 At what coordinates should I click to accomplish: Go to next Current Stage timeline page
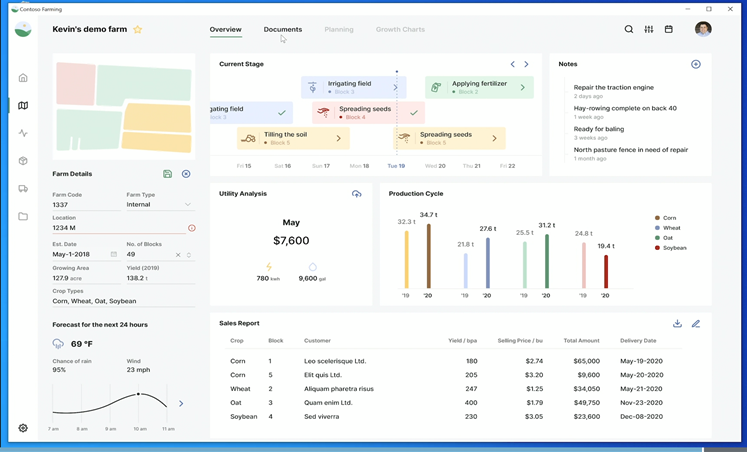[x=526, y=64]
